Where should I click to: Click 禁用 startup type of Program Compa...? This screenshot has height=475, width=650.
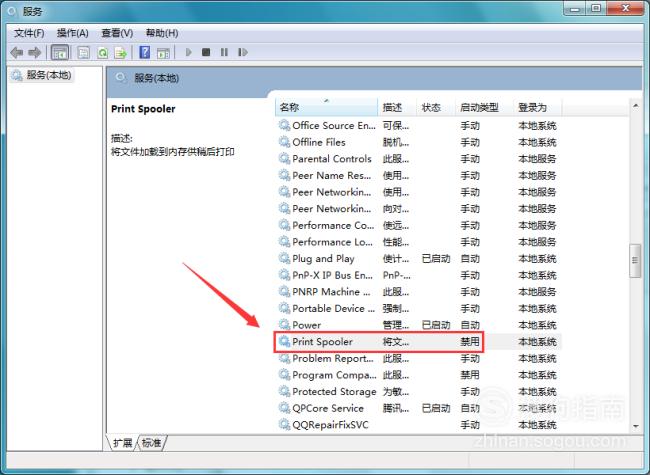(x=470, y=375)
